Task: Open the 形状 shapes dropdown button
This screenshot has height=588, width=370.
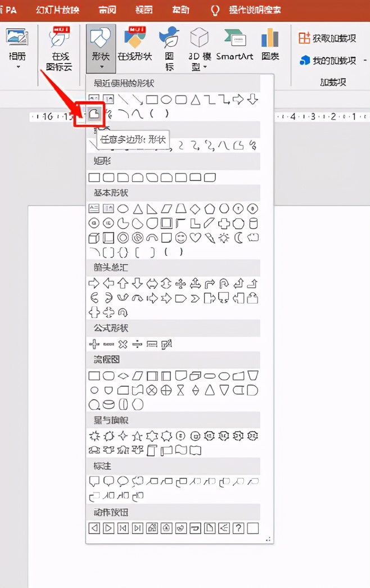Action: click(101, 49)
